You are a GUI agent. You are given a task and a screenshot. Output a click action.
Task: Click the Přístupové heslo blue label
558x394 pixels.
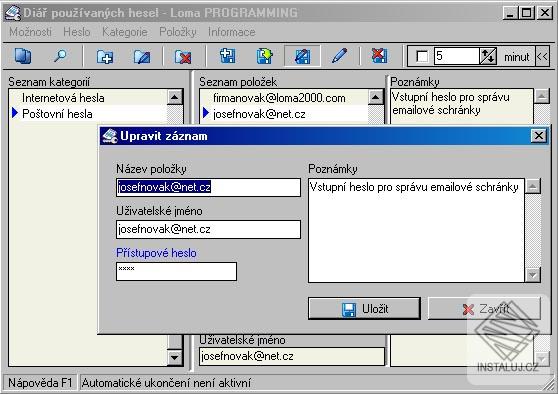pos(156,253)
